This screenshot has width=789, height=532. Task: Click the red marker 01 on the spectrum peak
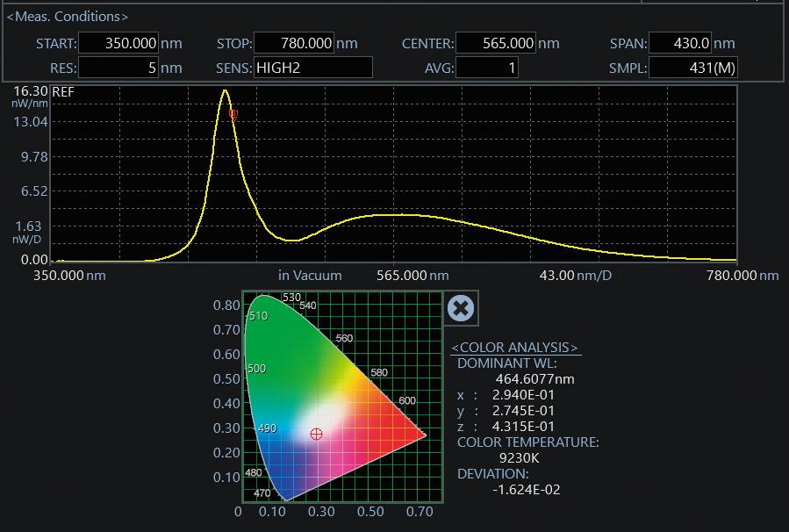234,115
